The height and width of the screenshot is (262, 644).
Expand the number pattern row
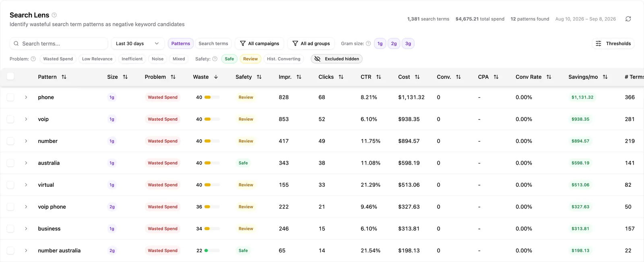26,141
